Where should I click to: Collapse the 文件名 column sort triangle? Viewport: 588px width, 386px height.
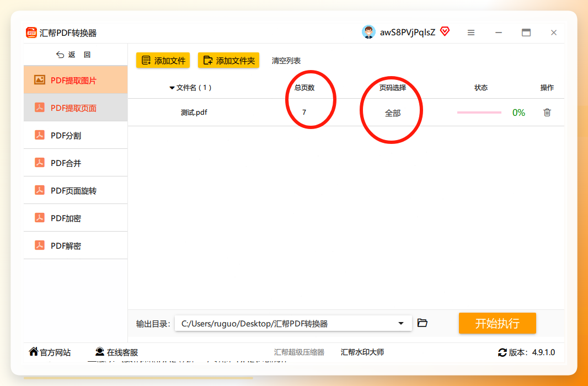click(x=172, y=88)
